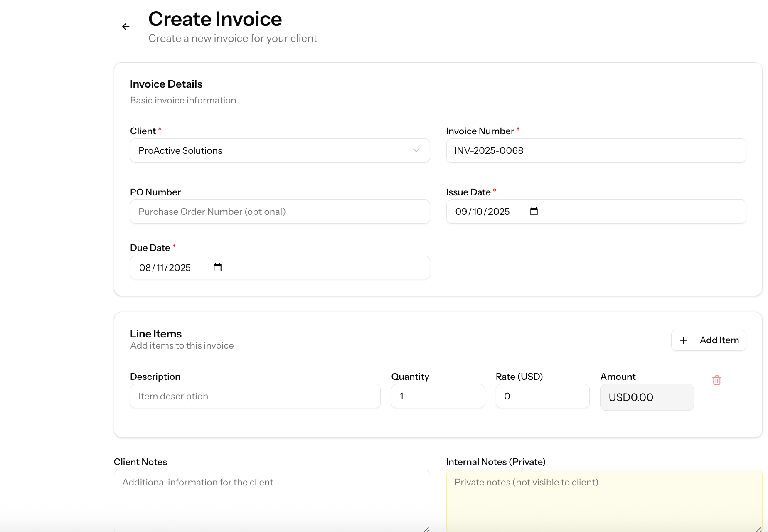Click the plus icon next to Add Item
Image resolution: width=768 pixels, height=532 pixels.
tap(684, 340)
